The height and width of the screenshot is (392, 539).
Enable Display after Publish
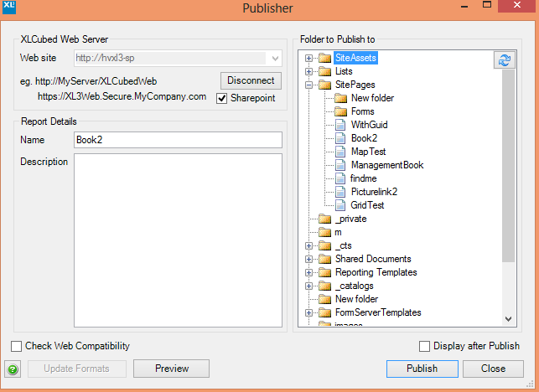(424, 346)
